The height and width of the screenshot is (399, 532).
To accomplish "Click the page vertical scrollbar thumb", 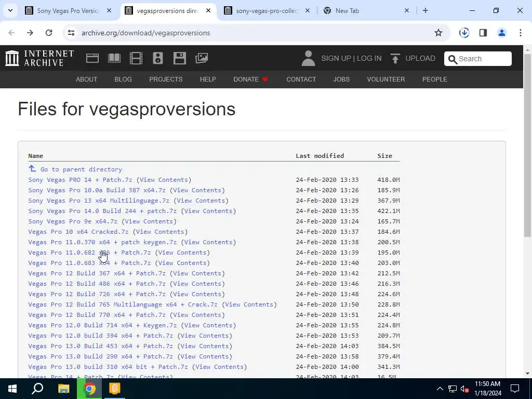I will pyautogui.click(x=527, y=146).
